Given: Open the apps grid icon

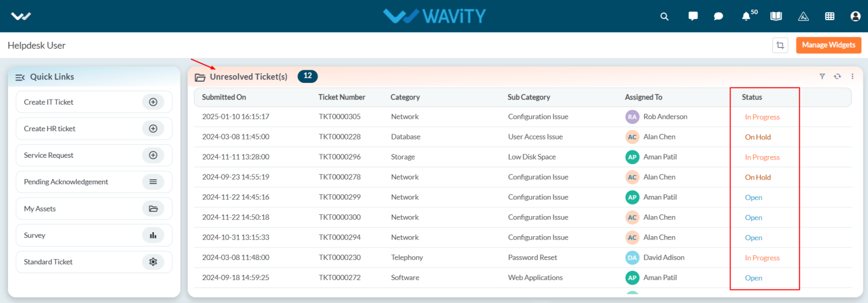Looking at the screenshot, I should [x=829, y=16].
